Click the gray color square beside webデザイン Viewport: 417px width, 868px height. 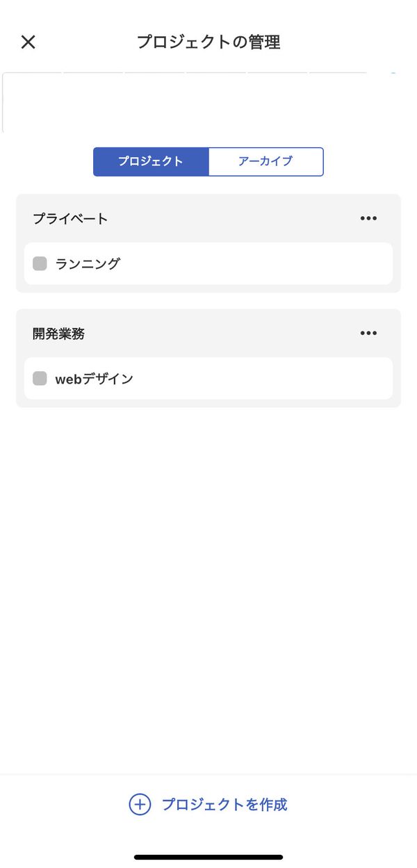pos(40,378)
